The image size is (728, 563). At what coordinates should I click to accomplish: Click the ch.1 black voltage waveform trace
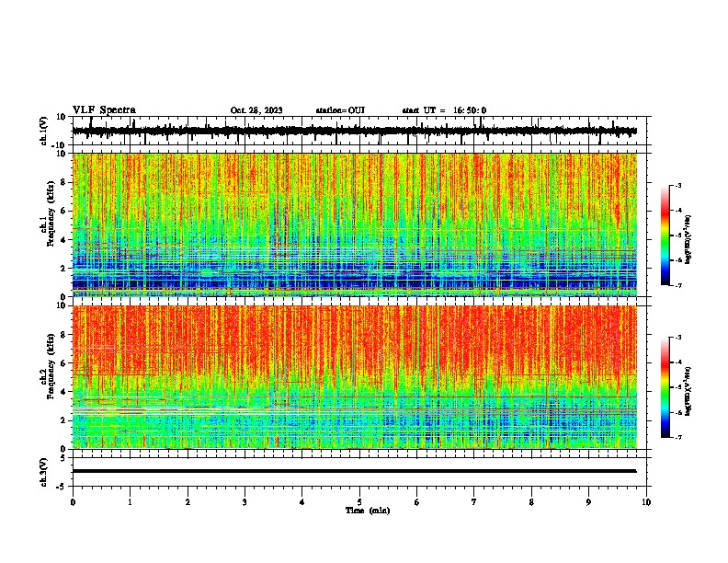click(x=354, y=131)
